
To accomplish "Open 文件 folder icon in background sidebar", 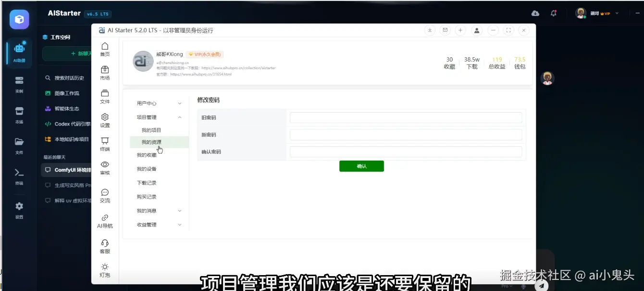I will 19,145.
